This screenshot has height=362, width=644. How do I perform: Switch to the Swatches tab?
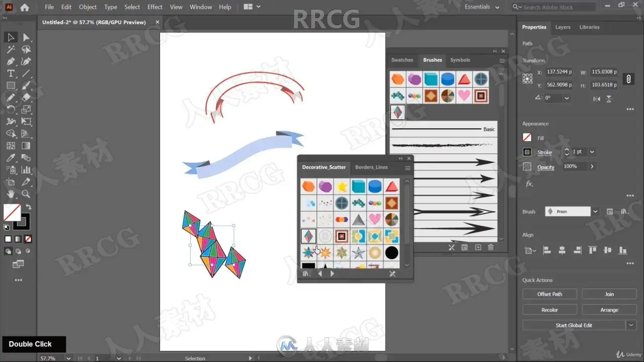402,60
